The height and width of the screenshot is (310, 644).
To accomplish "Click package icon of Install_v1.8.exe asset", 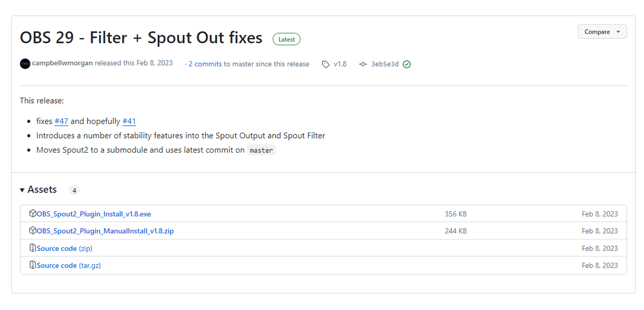I will pyautogui.click(x=32, y=214).
